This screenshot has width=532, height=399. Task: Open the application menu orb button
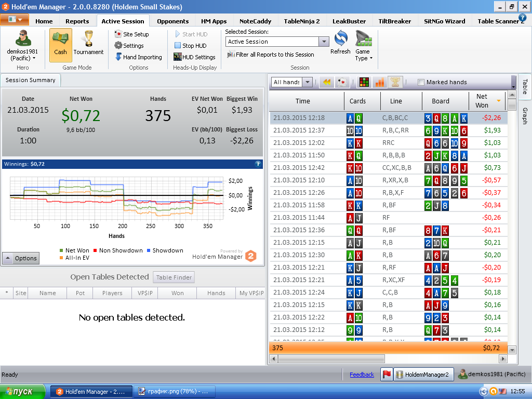(x=14, y=19)
